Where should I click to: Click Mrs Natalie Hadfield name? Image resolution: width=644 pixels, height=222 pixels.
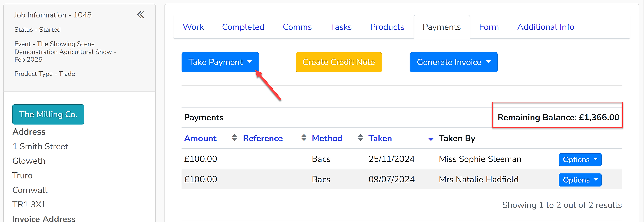pyautogui.click(x=479, y=179)
